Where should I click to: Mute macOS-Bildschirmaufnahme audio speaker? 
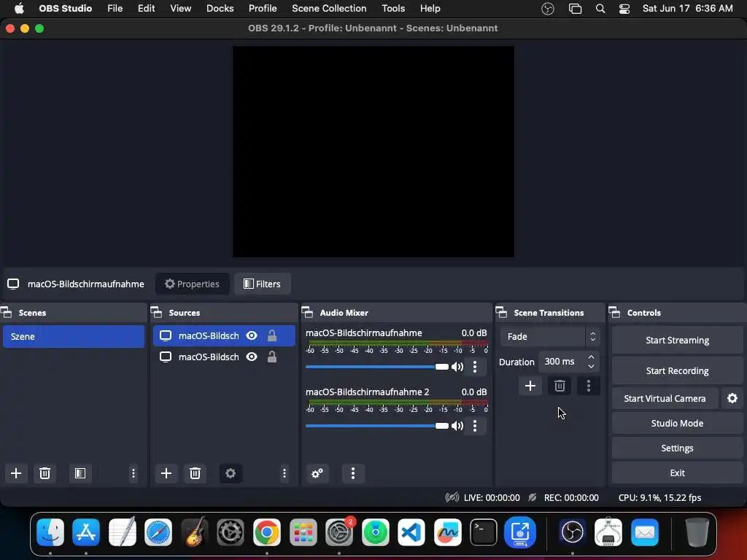[x=457, y=367]
